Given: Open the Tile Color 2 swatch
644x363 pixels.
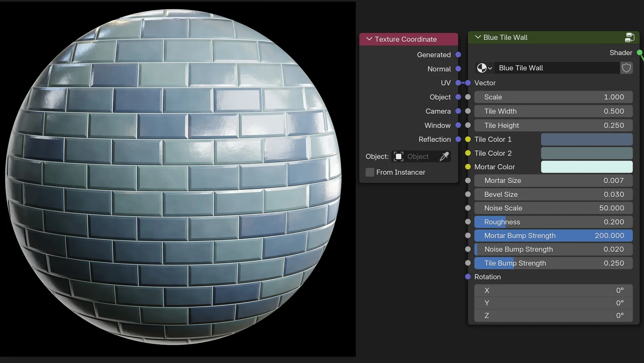Looking at the screenshot, I should pyautogui.click(x=586, y=153).
